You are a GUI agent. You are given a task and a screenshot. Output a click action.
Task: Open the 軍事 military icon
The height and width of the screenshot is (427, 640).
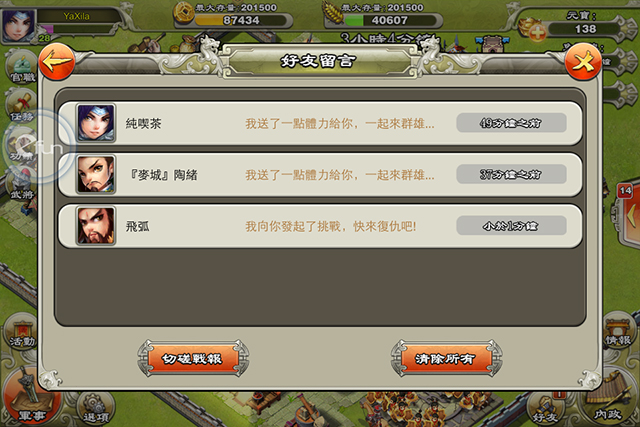(31, 398)
